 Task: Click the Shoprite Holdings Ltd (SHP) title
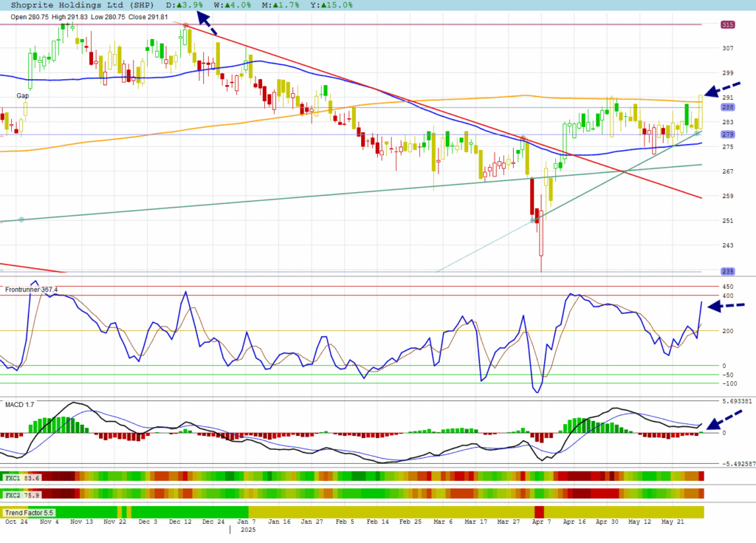(x=82, y=5)
